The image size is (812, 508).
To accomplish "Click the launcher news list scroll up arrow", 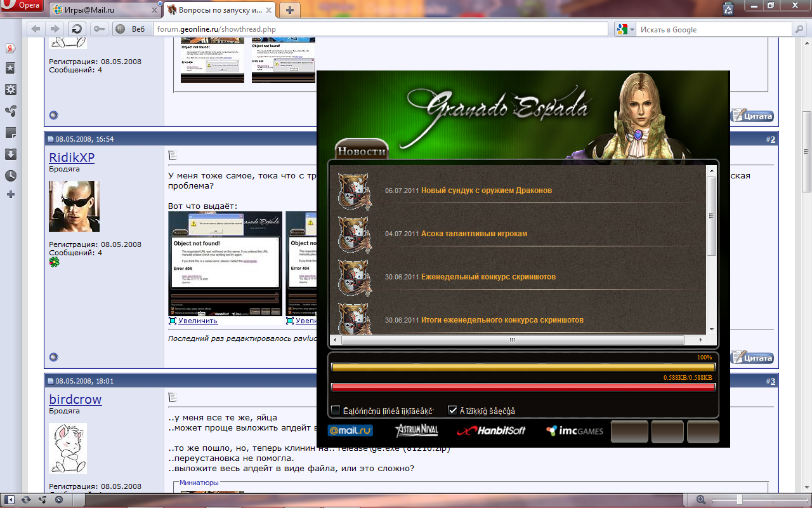I will [x=711, y=170].
